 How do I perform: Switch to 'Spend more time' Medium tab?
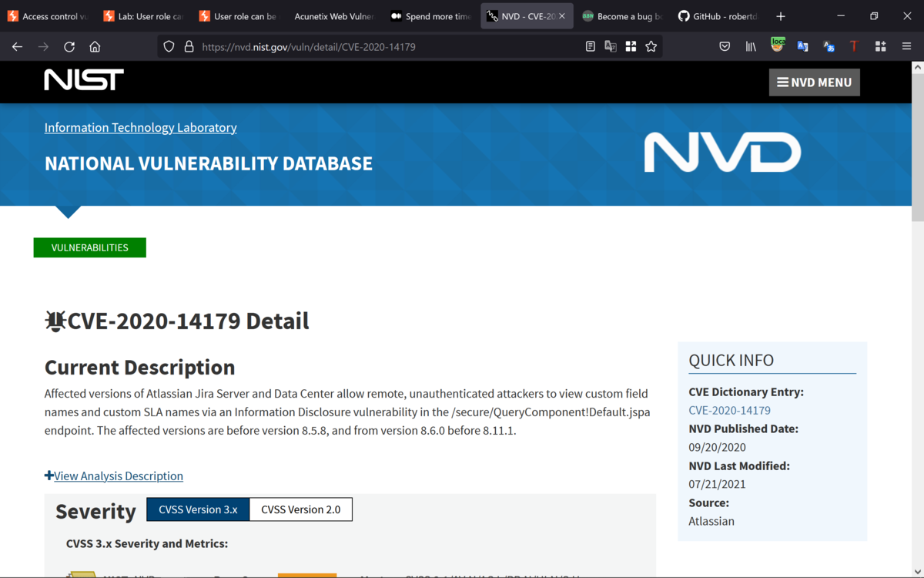point(430,16)
